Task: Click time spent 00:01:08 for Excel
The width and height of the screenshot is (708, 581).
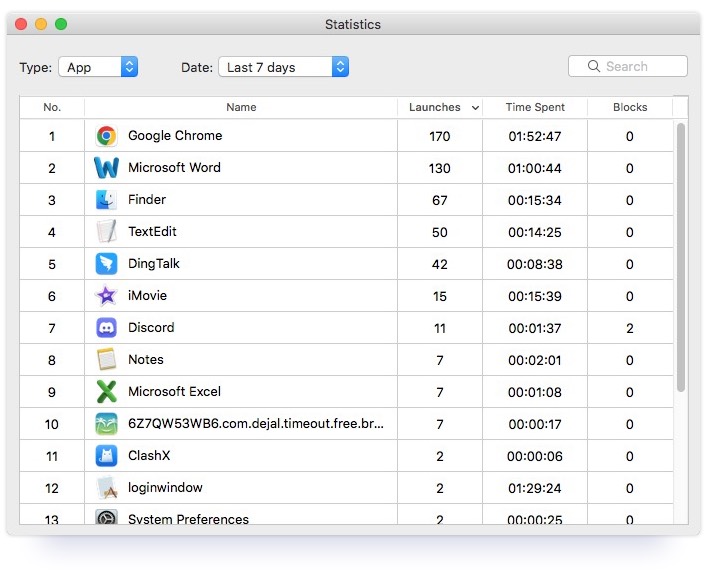Action: pyautogui.click(x=535, y=393)
